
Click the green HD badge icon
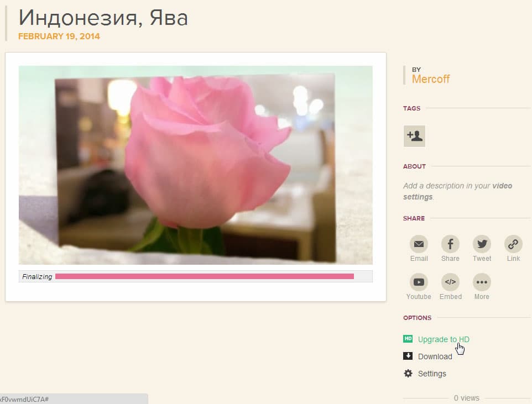(408, 339)
